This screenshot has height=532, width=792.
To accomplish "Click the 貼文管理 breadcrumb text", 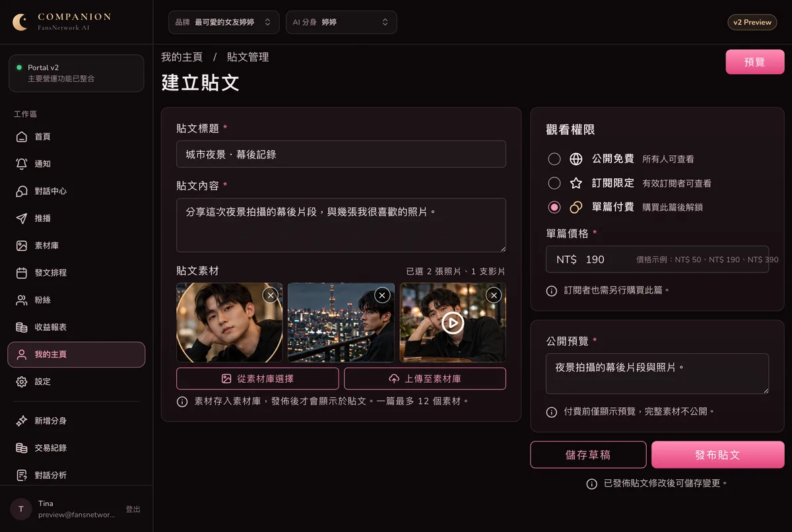I will (x=247, y=57).
